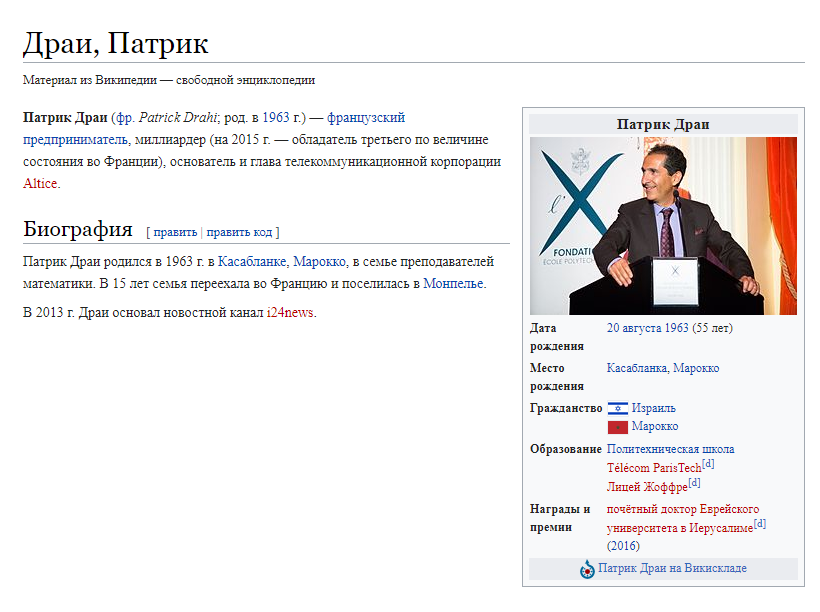Open 'Марокко' birthplace link in infobox
Viewport: 820px width, 612px height.
[696, 368]
